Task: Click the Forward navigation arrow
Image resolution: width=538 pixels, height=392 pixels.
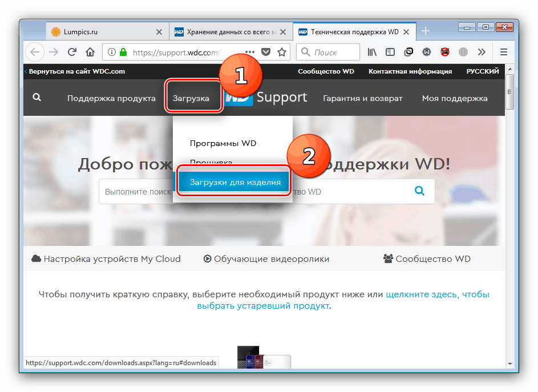Action: click(54, 52)
